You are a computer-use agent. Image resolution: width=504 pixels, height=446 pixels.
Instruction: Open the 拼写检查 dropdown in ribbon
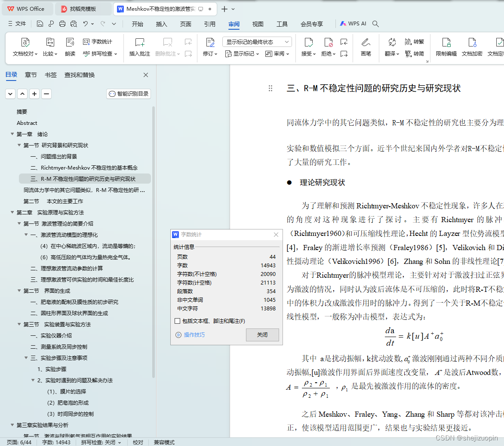click(x=100, y=54)
